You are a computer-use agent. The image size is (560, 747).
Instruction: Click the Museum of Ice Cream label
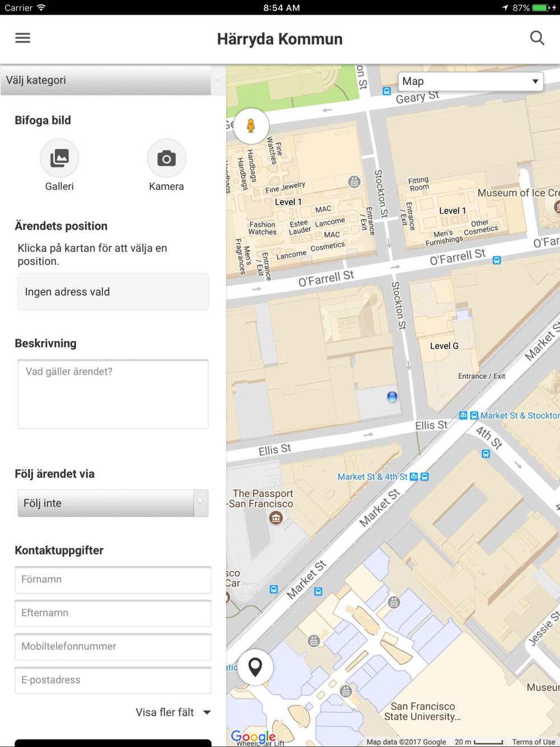coord(518,193)
